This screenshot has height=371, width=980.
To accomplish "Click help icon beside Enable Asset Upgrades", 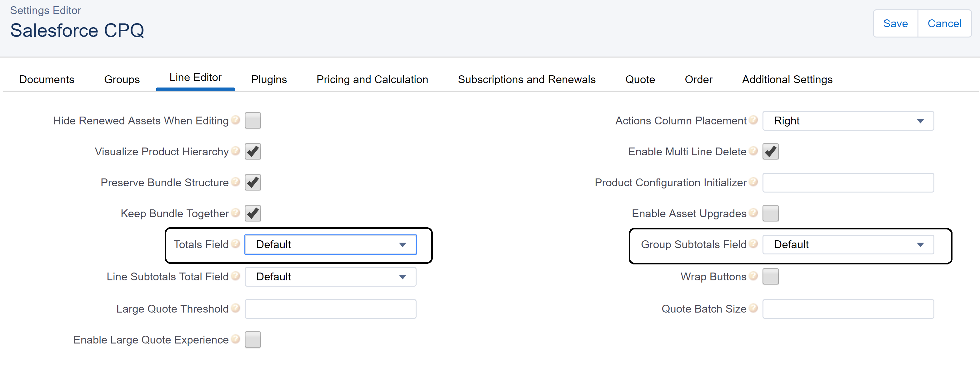I will click(753, 212).
